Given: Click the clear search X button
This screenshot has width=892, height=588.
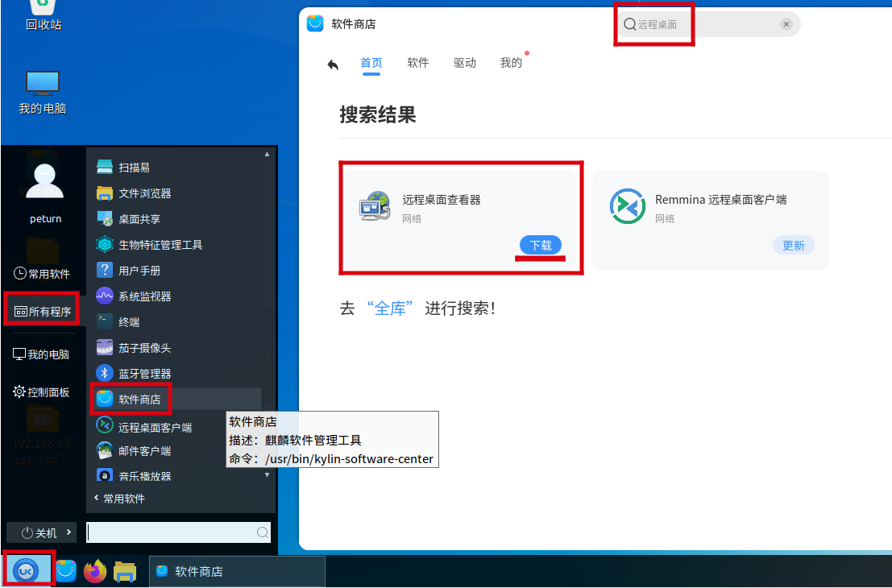Looking at the screenshot, I should (x=786, y=24).
